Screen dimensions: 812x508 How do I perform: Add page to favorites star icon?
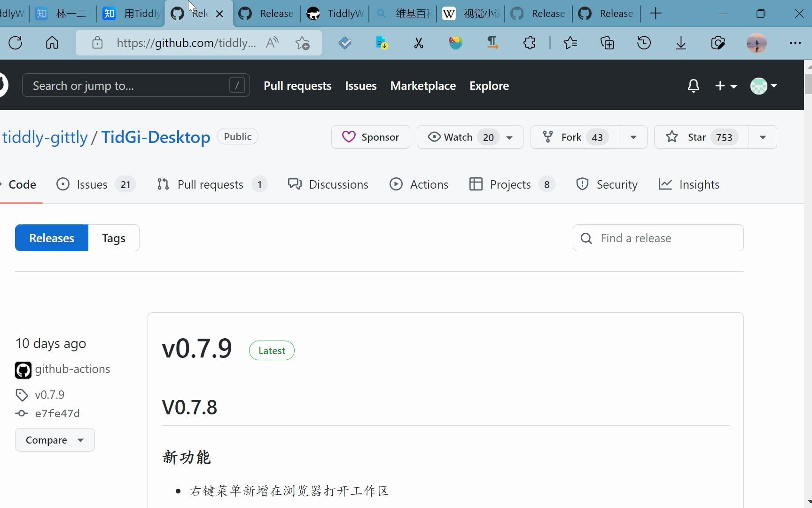click(303, 43)
